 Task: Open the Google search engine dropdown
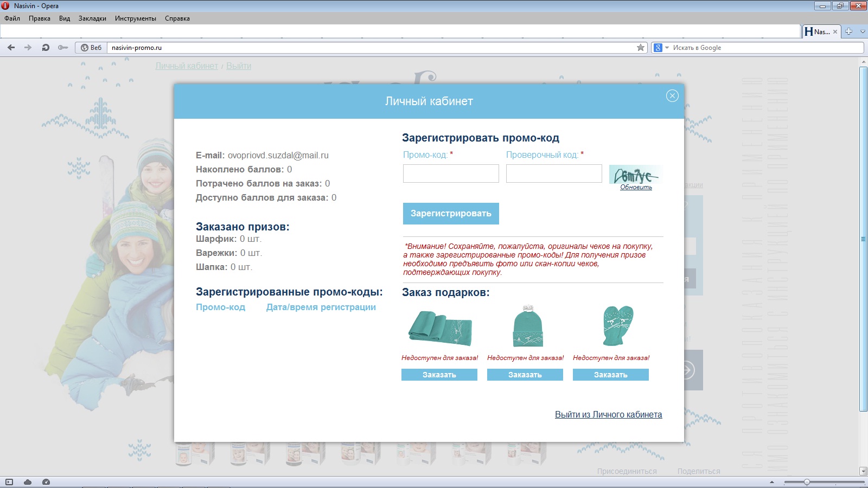[x=661, y=48]
